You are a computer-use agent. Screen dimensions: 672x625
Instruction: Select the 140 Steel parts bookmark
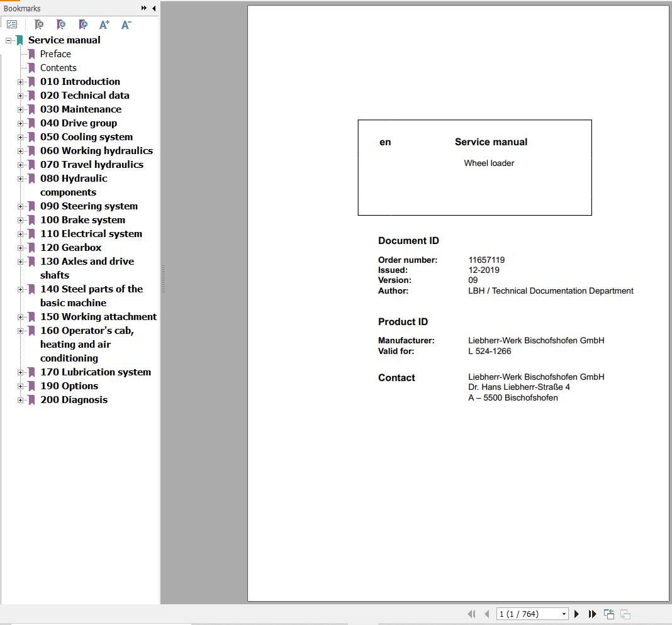click(x=91, y=296)
